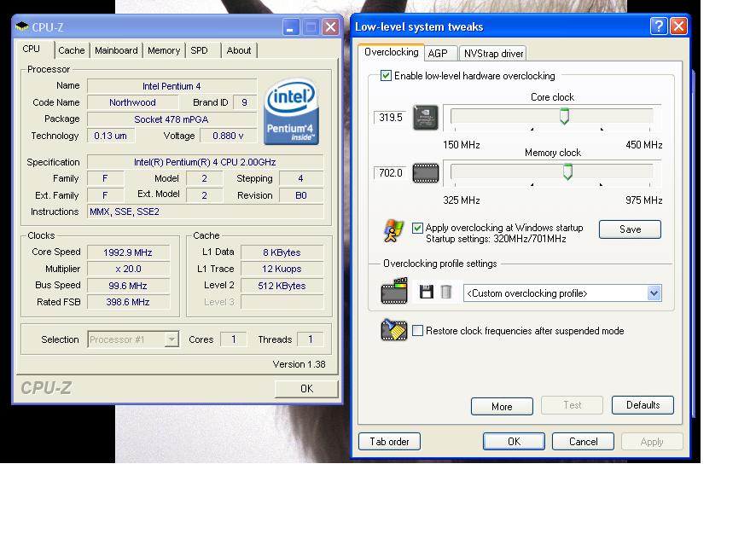Open the Processor #1 selection dropdown
Image resolution: width=756 pixels, height=545 pixels.
pos(172,339)
